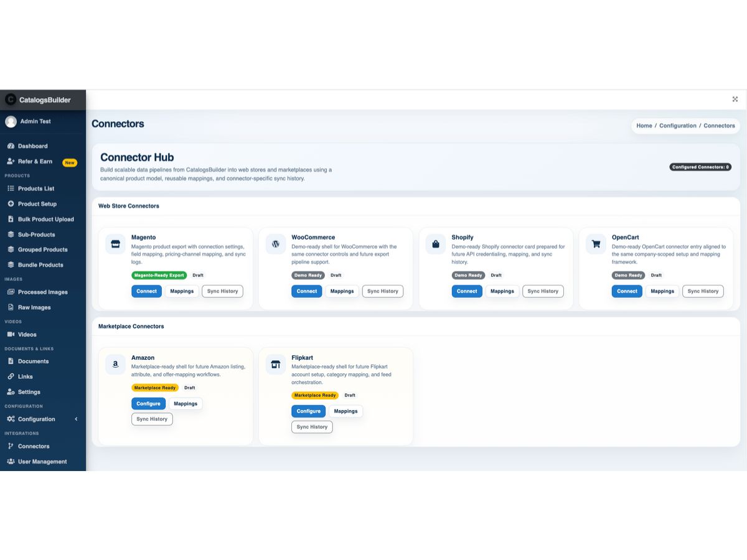Click the CatalogsBuilder logo icon
The image size is (747, 560).
tap(11, 100)
